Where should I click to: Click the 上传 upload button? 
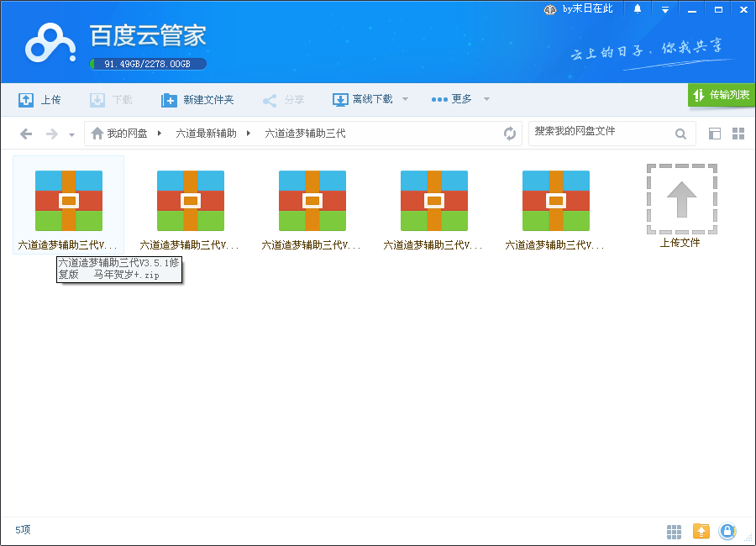(x=39, y=100)
